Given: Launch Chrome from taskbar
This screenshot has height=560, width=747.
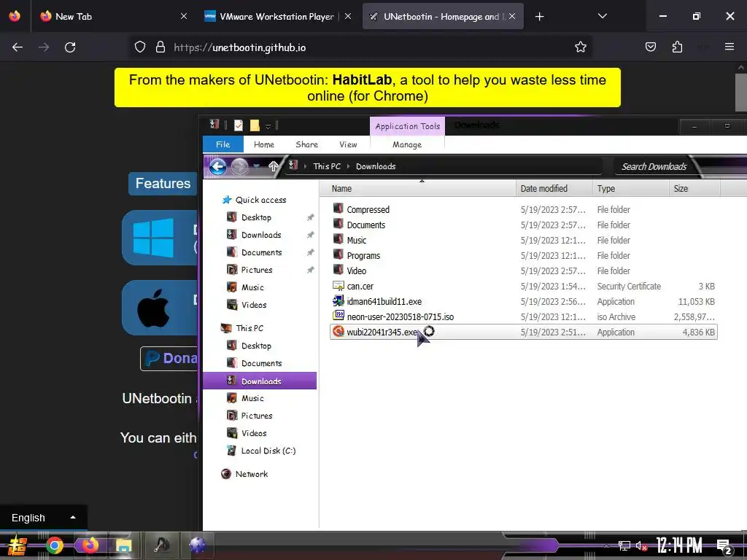Looking at the screenshot, I should pyautogui.click(x=54, y=545).
